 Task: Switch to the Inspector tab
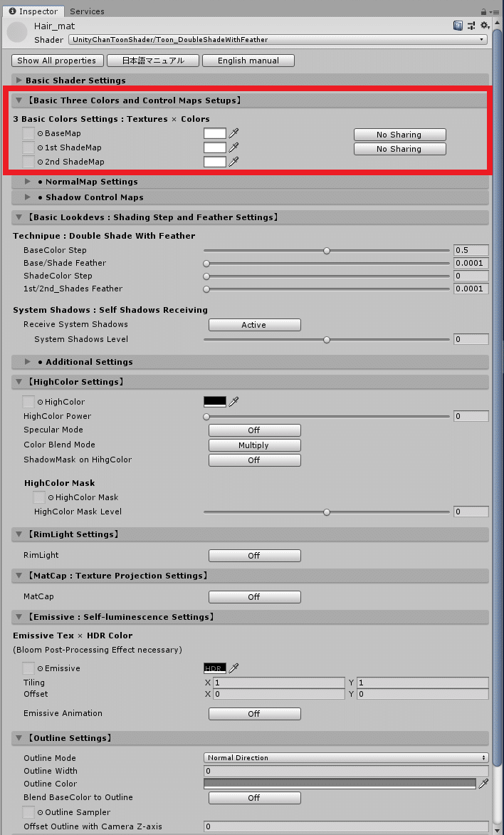coord(33,11)
